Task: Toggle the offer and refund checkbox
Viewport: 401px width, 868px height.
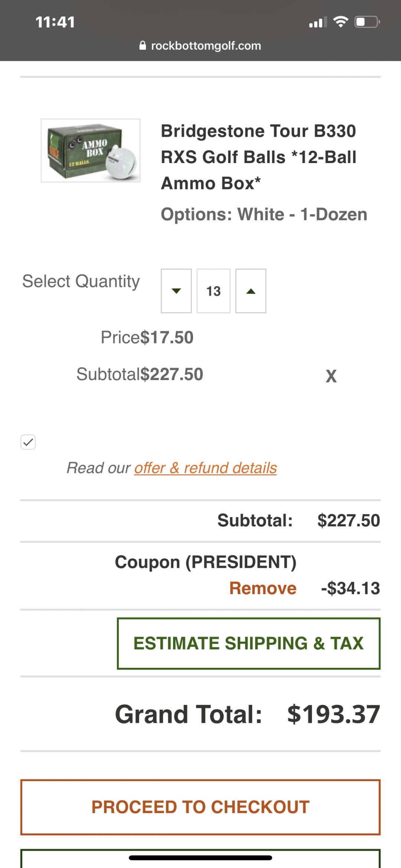Action: point(28,442)
